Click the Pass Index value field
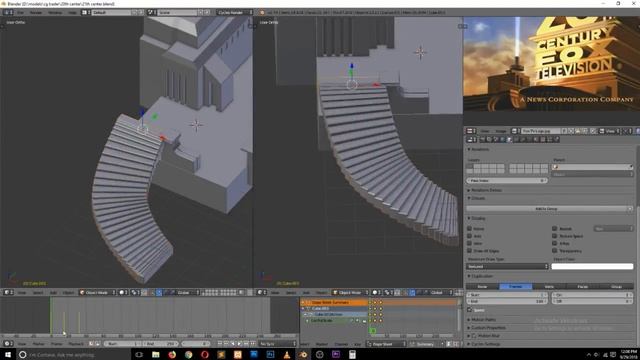640x360 pixels. tap(507, 180)
